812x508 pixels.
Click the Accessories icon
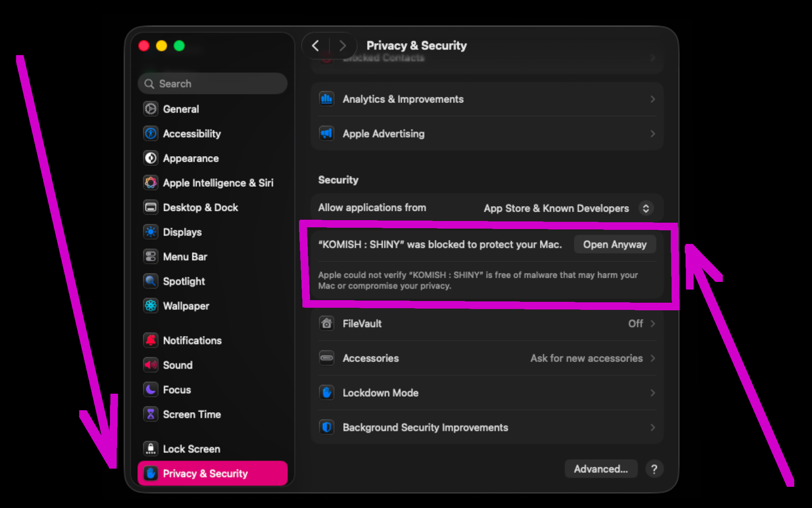click(x=326, y=358)
